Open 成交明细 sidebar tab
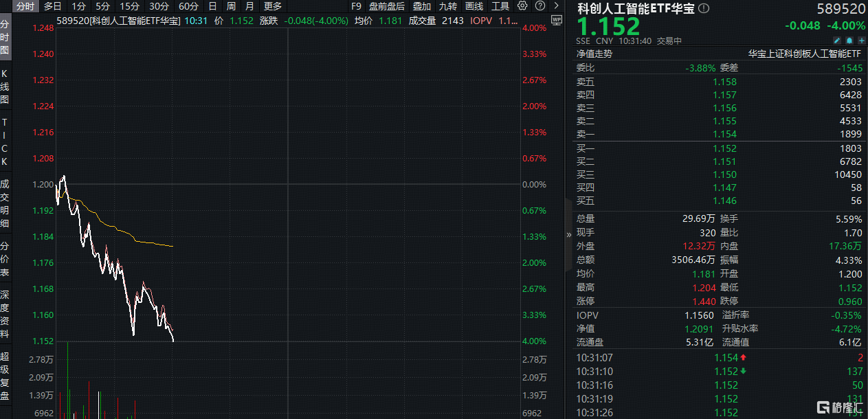Viewport: 868px width, 419px height. click(5, 203)
